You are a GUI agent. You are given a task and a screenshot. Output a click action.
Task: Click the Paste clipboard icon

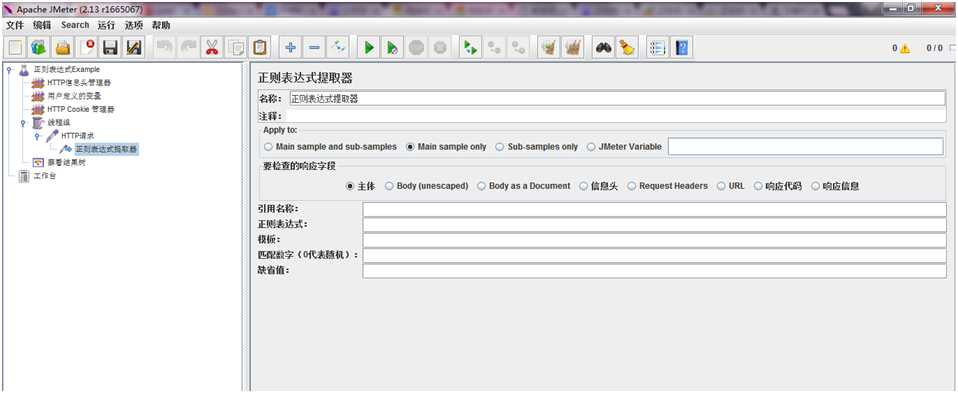click(260, 48)
